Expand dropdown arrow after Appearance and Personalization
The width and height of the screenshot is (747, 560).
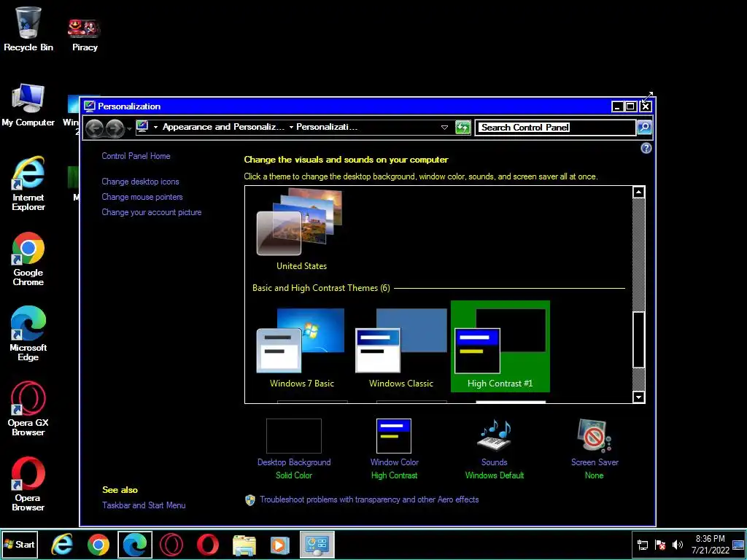pyautogui.click(x=290, y=127)
